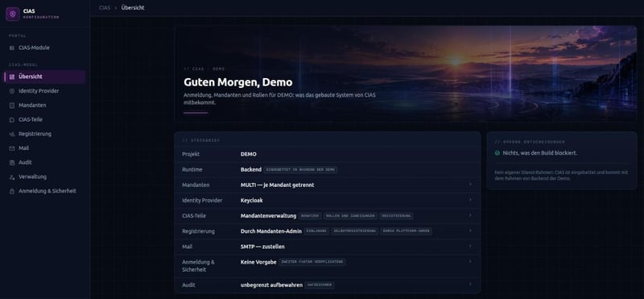Click the 'Keycloak' value
Image resolution: width=644 pixels, height=299 pixels.
(x=251, y=201)
